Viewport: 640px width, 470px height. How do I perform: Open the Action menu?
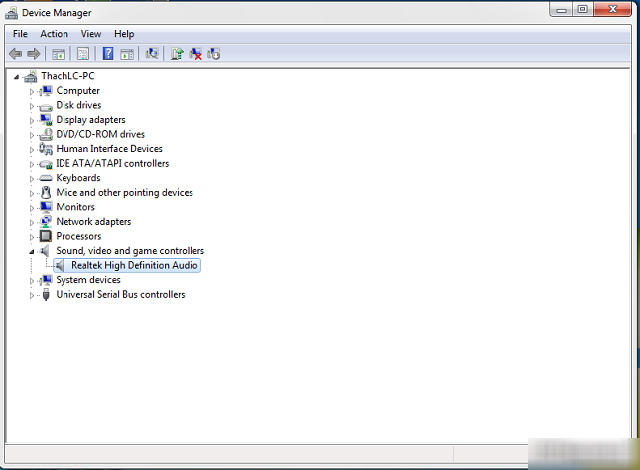point(54,34)
